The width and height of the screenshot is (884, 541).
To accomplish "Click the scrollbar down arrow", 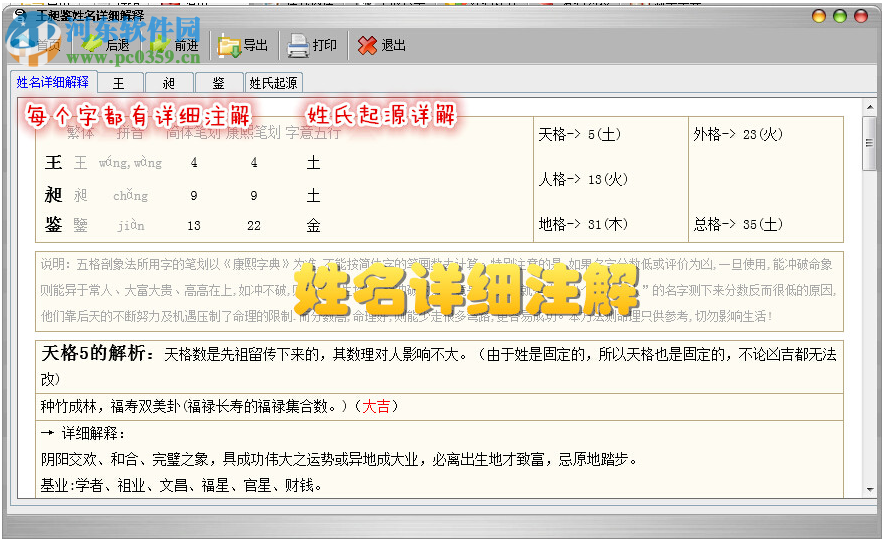I will click(870, 490).
